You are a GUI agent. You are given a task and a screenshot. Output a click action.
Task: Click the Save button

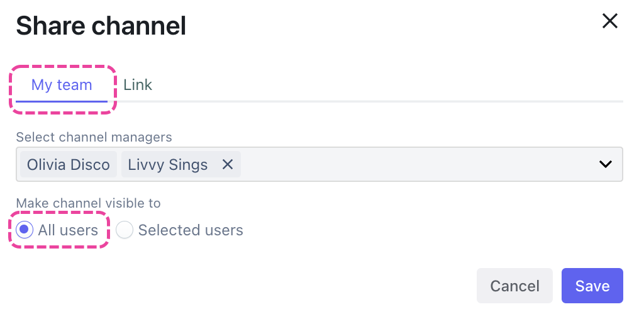pyautogui.click(x=592, y=286)
